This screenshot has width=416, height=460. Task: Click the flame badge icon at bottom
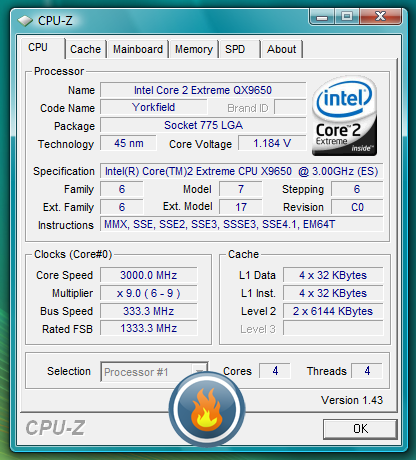[x=207, y=409]
